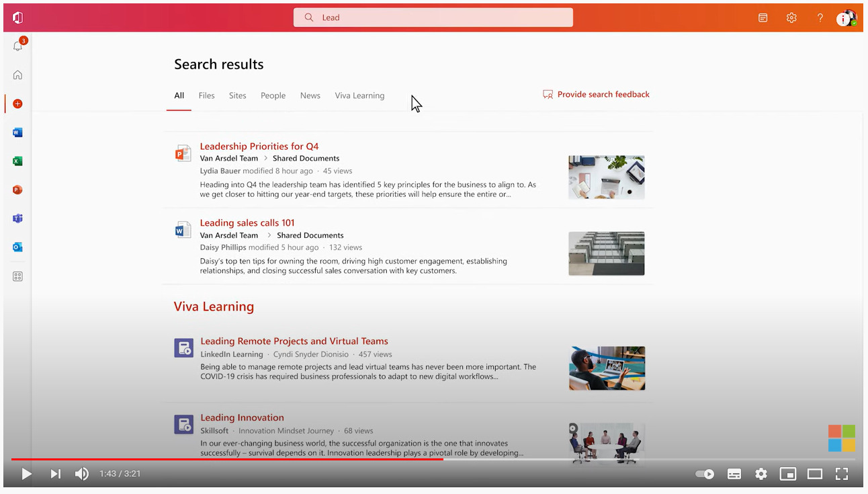Open the all apps grid icon
868x494 pixels.
(18, 276)
